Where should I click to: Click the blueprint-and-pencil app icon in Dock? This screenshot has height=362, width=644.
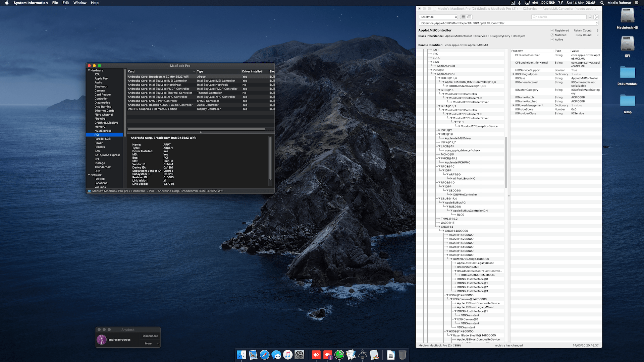pos(374,355)
